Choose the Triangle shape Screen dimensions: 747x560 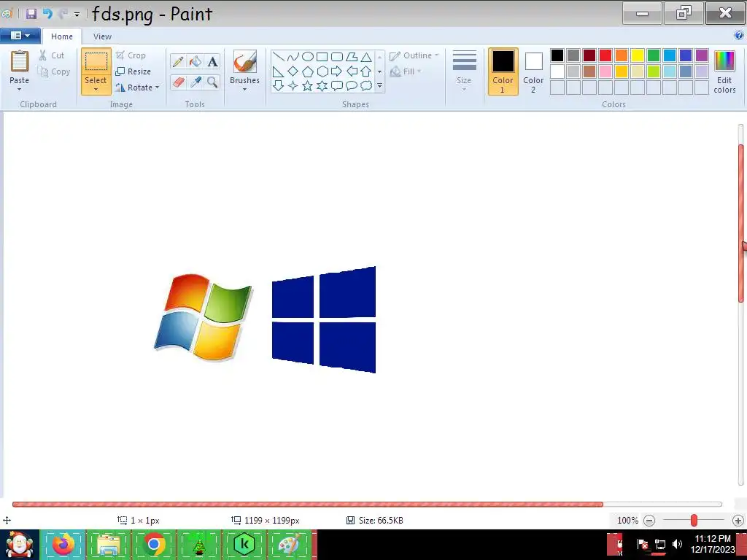[x=366, y=57]
